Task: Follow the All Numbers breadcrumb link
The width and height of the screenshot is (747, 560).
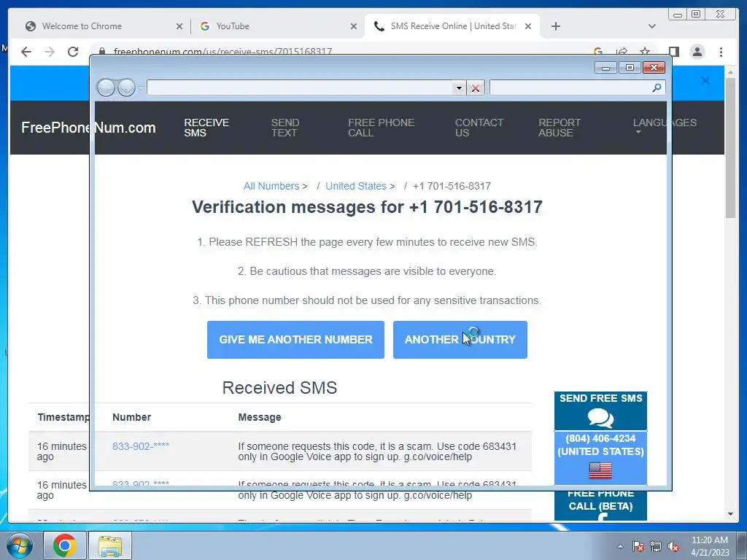Action: (x=271, y=186)
